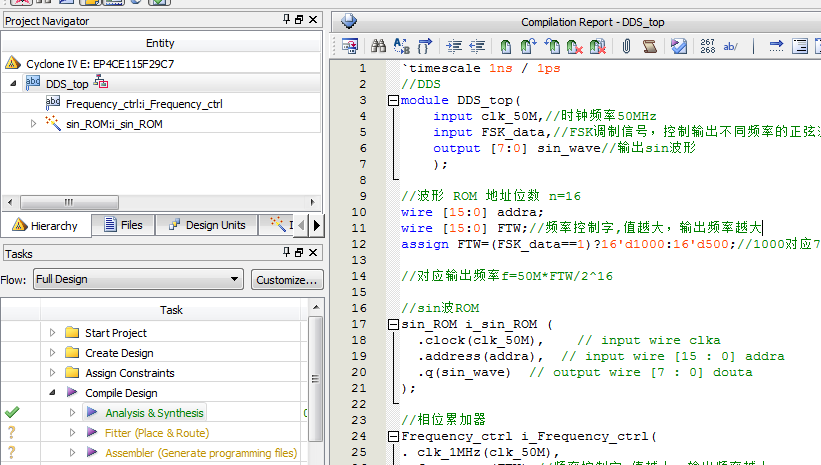The height and width of the screenshot is (465, 821).
Task: Expand the Start Project task
Action: coord(52,333)
